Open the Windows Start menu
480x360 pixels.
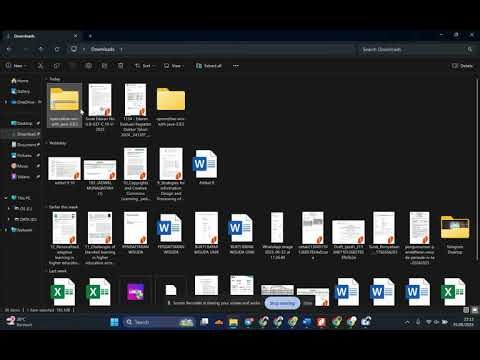click(114, 322)
